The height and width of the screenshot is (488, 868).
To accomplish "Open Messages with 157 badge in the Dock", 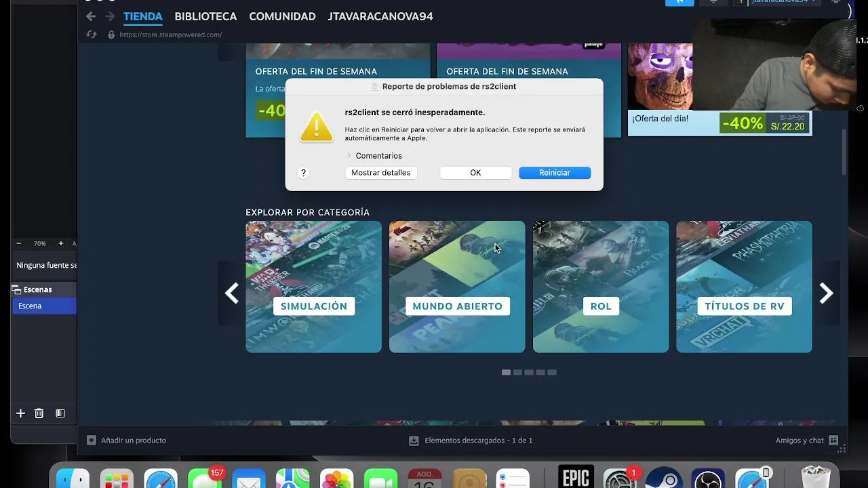I will click(x=205, y=480).
